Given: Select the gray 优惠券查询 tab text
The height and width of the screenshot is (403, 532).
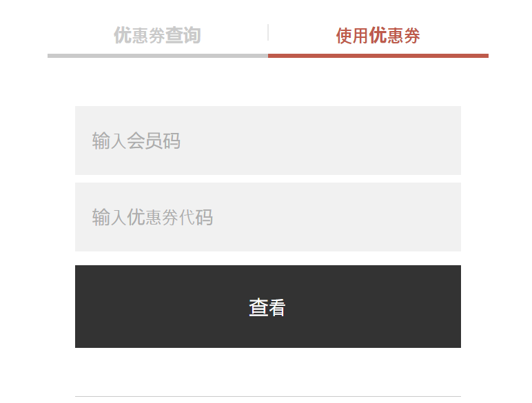Looking at the screenshot, I should click(x=157, y=35).
